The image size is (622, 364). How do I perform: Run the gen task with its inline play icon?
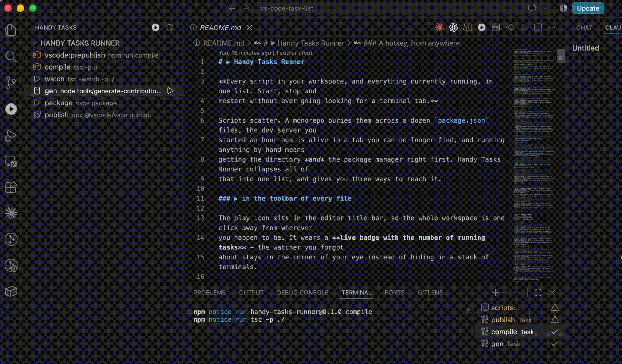click(x=170, y=91)
